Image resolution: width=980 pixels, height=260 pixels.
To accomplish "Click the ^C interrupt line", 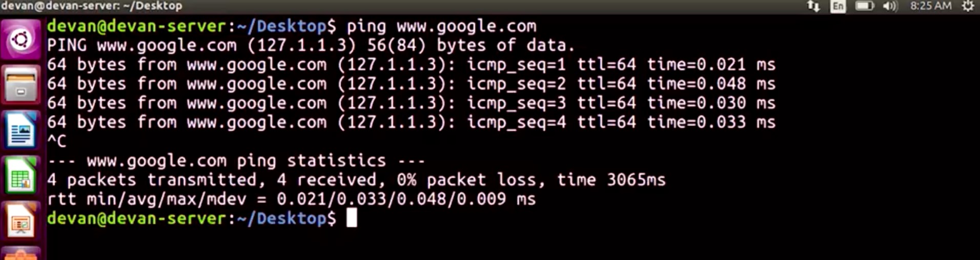I will pyautogui.click(x=57, y=142).
